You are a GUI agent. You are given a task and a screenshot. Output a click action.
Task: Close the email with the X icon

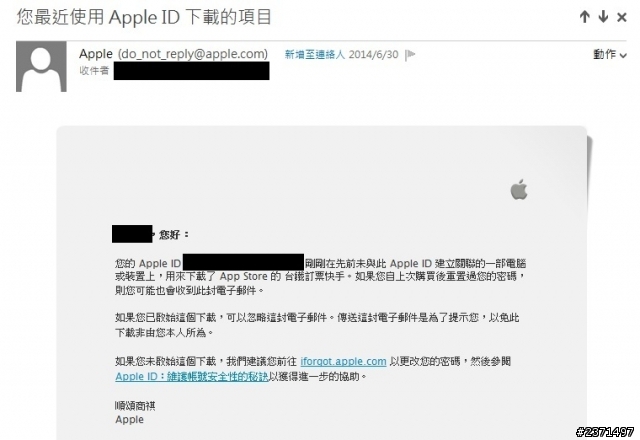[x=622, y=17]
